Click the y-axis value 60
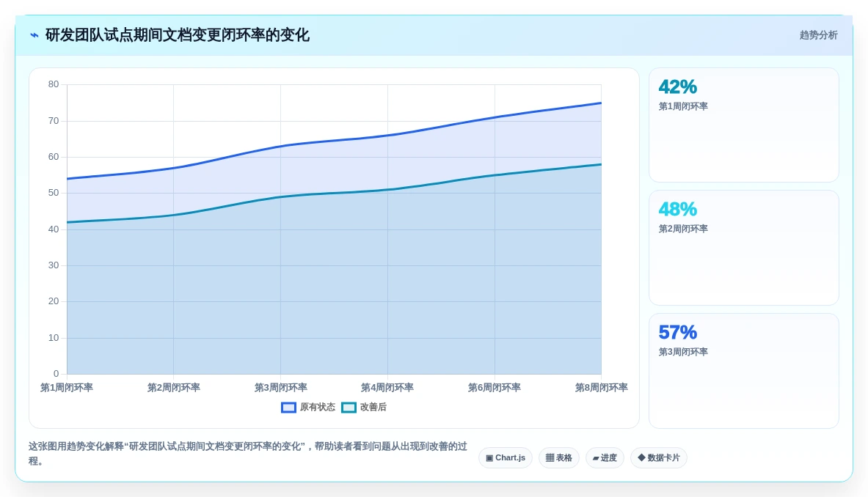Viewport: 868px width, 497px height. [x=53, y=157]
